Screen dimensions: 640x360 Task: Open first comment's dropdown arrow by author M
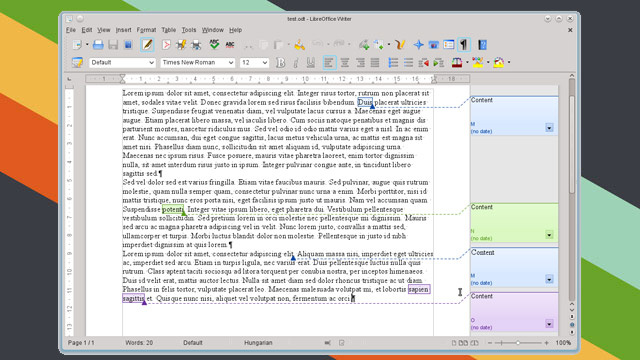click(x=549, y=128)
